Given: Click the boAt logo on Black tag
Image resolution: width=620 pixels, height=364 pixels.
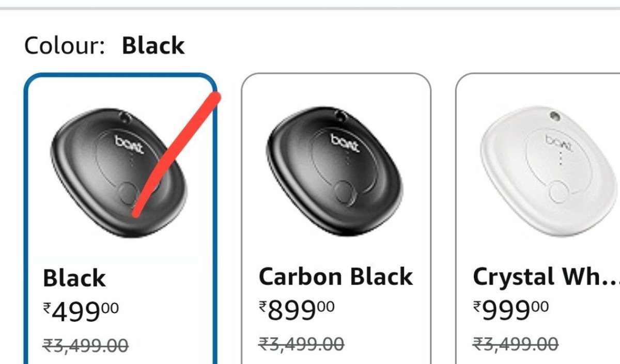Looking at the screenshot, I should (x=129, y=141).
